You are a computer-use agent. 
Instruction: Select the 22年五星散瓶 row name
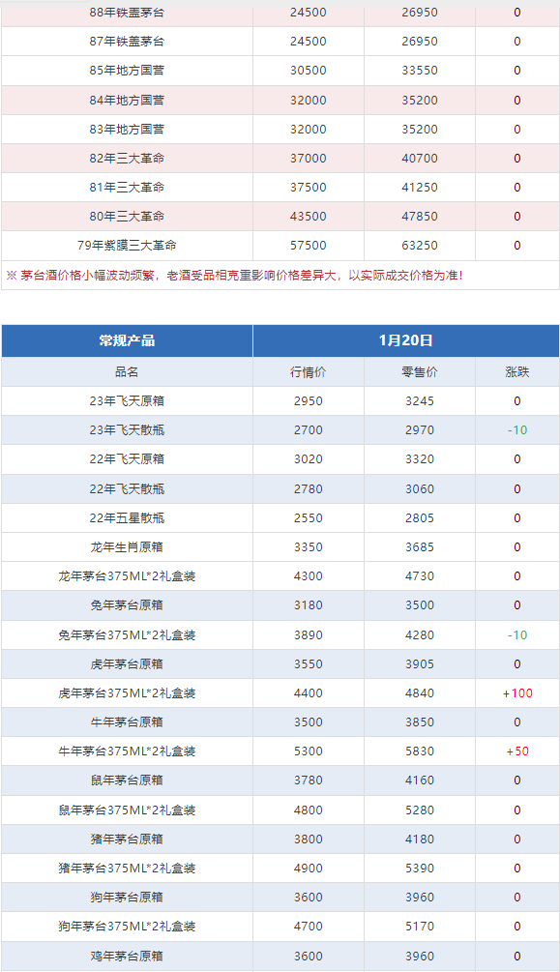[127, 518]
